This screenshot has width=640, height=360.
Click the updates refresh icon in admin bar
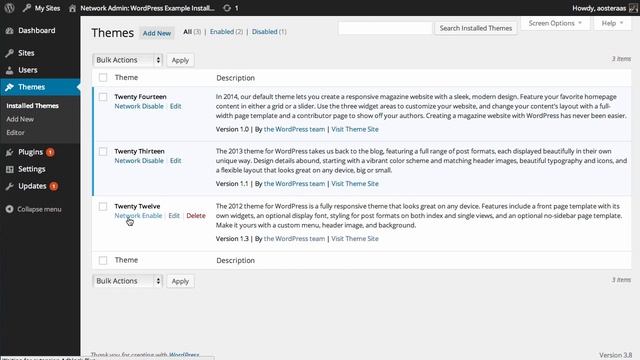(x=227, y=8)
